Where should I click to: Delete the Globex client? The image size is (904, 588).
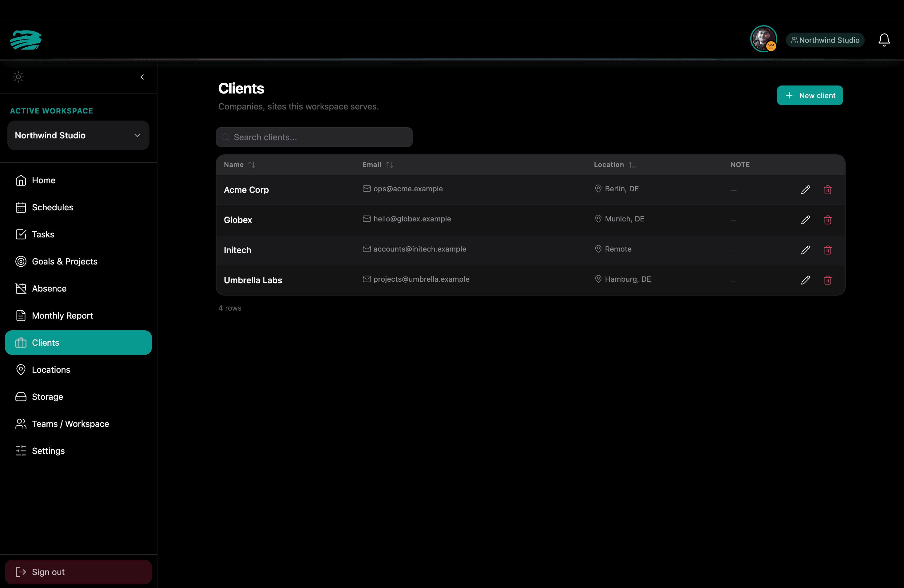(x=828, y=220)
